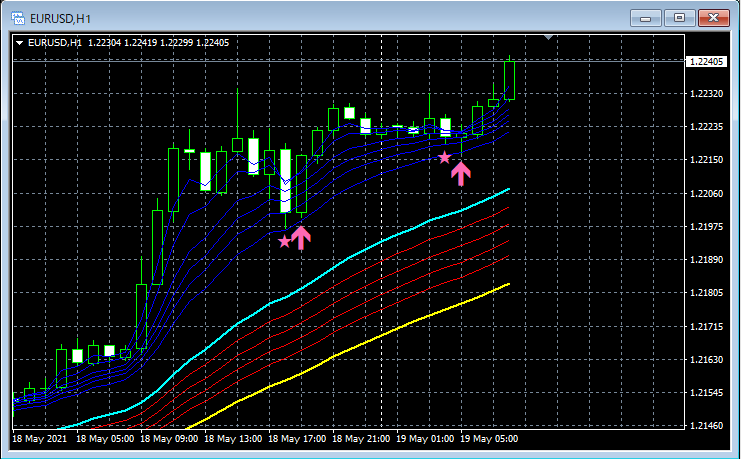Image resolution: width=741 pixels, height=459 pixels.
Task: Click the chart shift marker triangle
Action: tap(548, 37)
